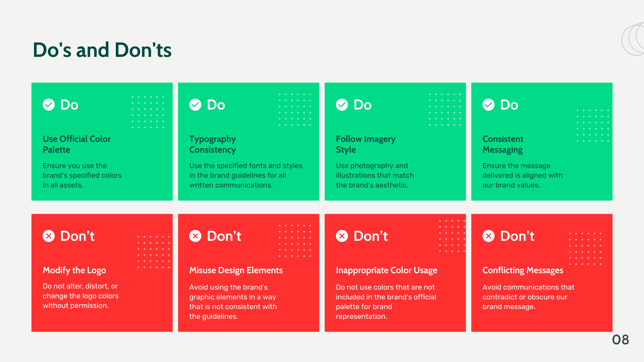Select the heading 'Typography Consistency'
This screenshot has width=644, height=362.
[213, 144]
